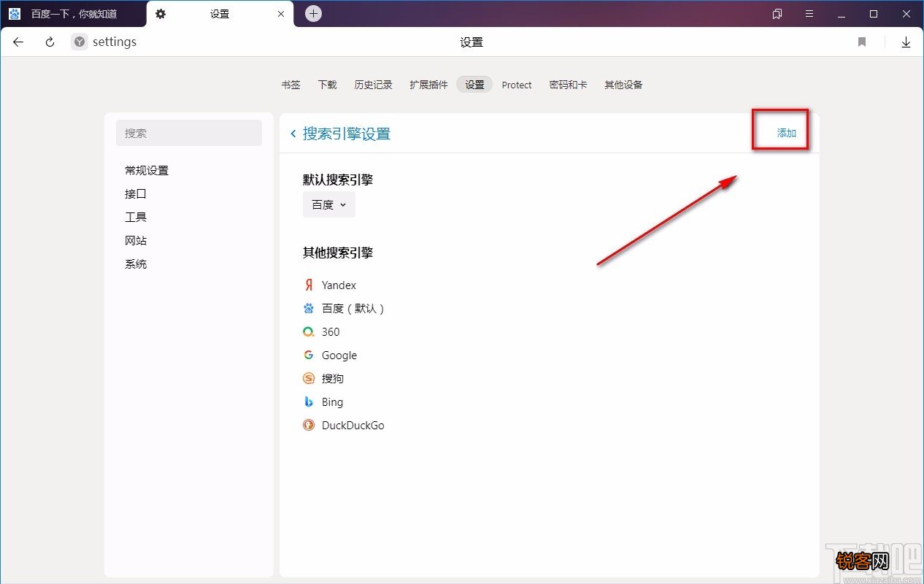Viewport: 924px width, 584px height.
Task: Bookmark this page with the bookmark icon
Action: click(862, 42)
